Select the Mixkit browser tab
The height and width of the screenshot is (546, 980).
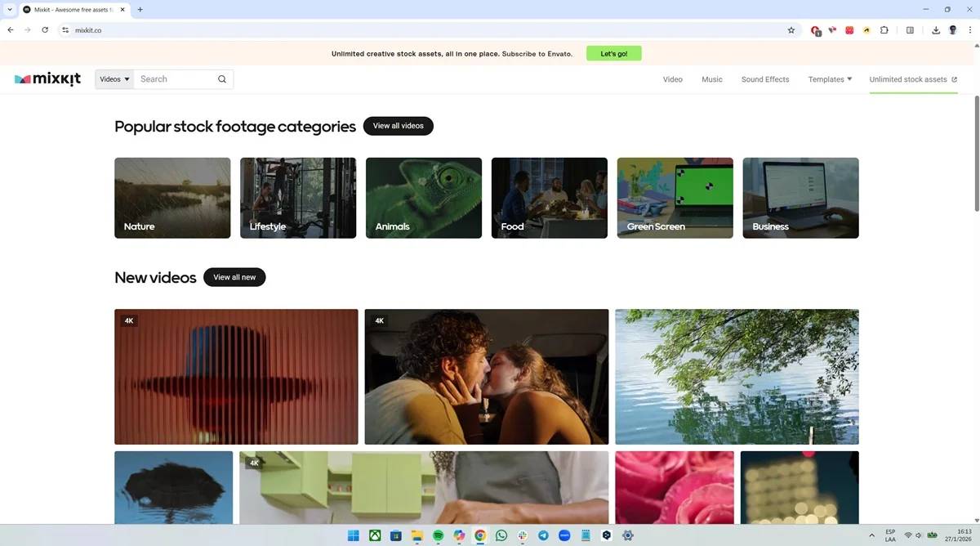[x=73, y=10]
